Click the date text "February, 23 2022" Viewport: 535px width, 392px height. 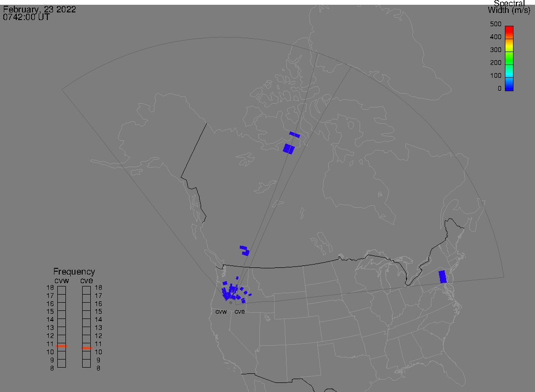click(40, 9)
